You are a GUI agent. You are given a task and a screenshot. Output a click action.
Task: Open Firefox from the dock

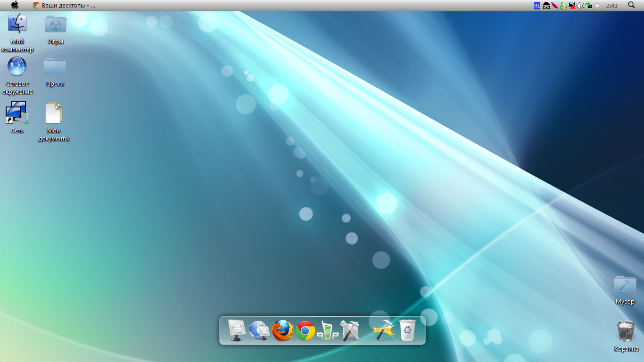tap(283, 330)
